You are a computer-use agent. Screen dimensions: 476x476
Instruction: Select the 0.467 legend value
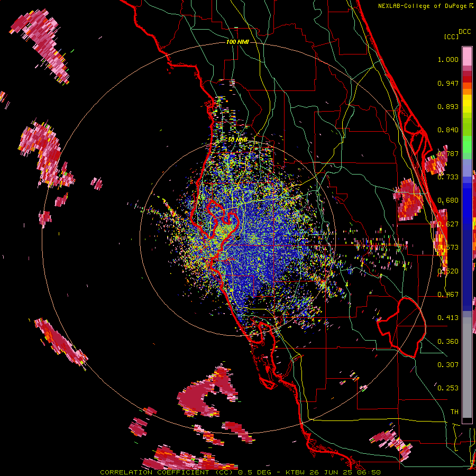coord(448,295)
